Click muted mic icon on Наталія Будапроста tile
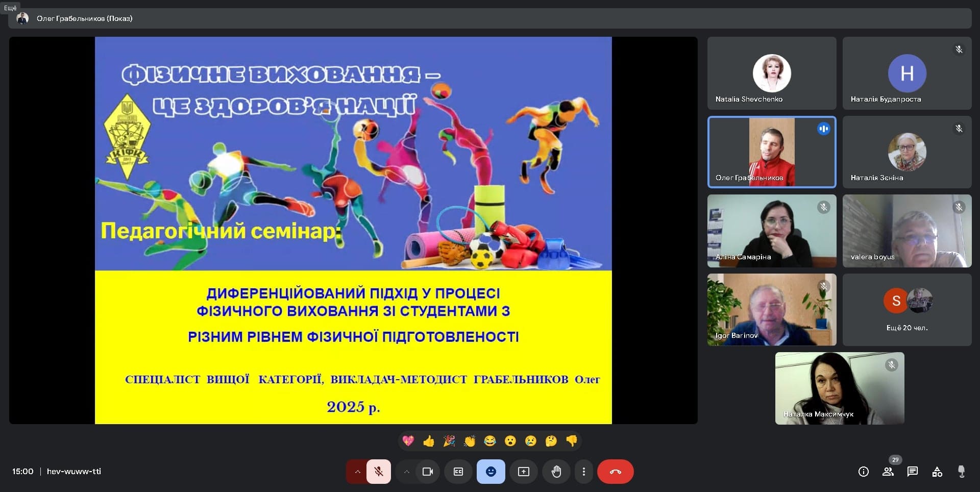 click(959, 50)
